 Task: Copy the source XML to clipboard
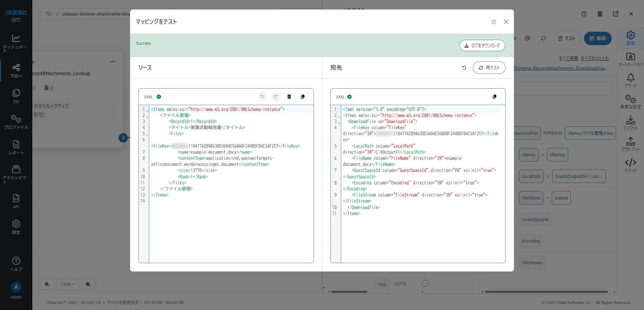[x=302, y=97]
